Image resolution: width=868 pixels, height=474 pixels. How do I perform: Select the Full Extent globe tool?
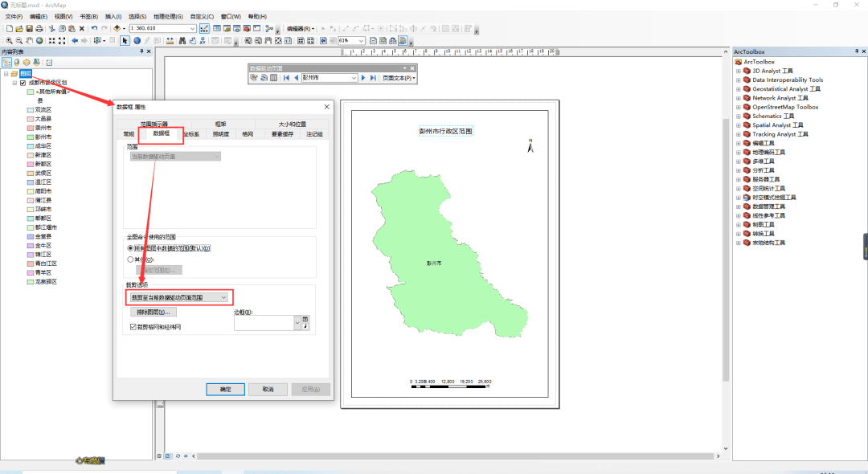click(39, 40)
